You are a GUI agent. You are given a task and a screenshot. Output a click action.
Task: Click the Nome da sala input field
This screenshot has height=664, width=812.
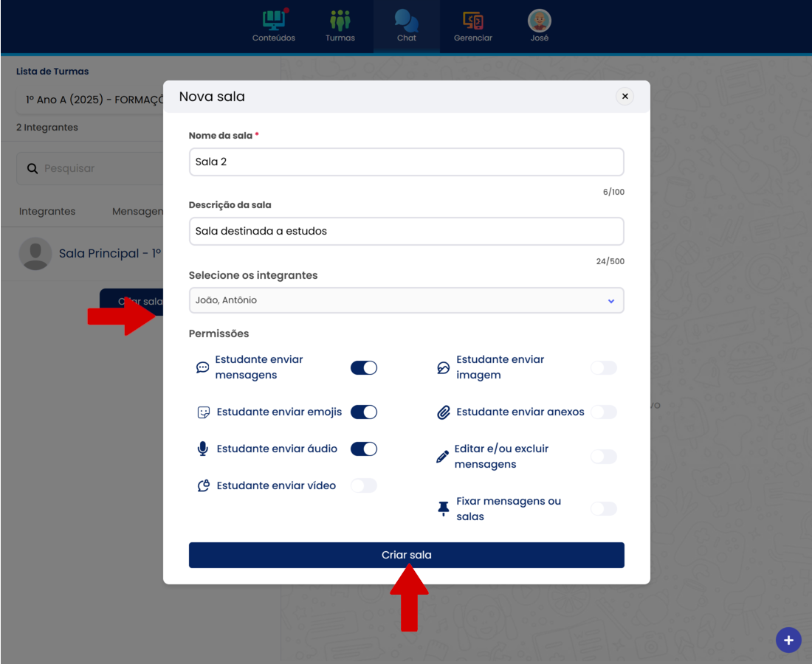click(406, 162)
